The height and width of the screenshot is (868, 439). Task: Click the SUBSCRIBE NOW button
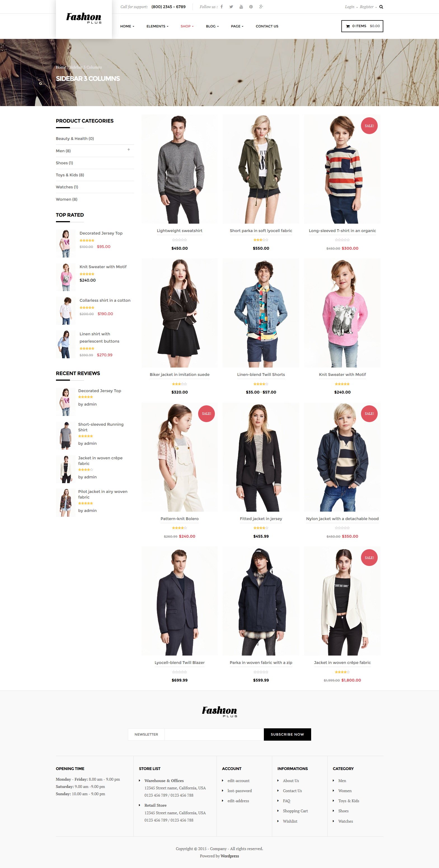tap(287, 734)
